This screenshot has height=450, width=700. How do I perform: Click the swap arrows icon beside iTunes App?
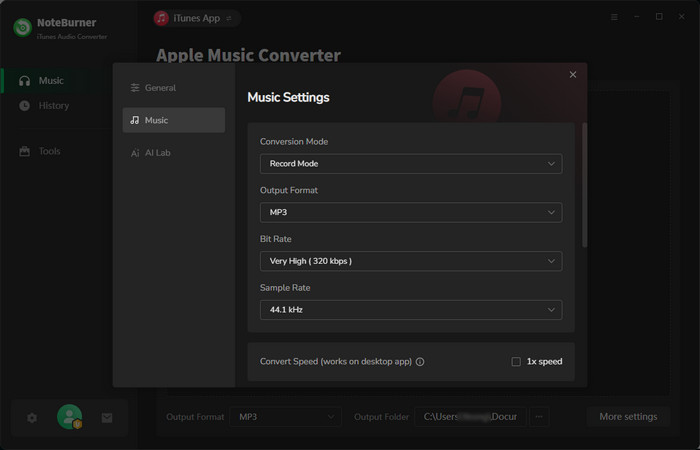[229, 18]
